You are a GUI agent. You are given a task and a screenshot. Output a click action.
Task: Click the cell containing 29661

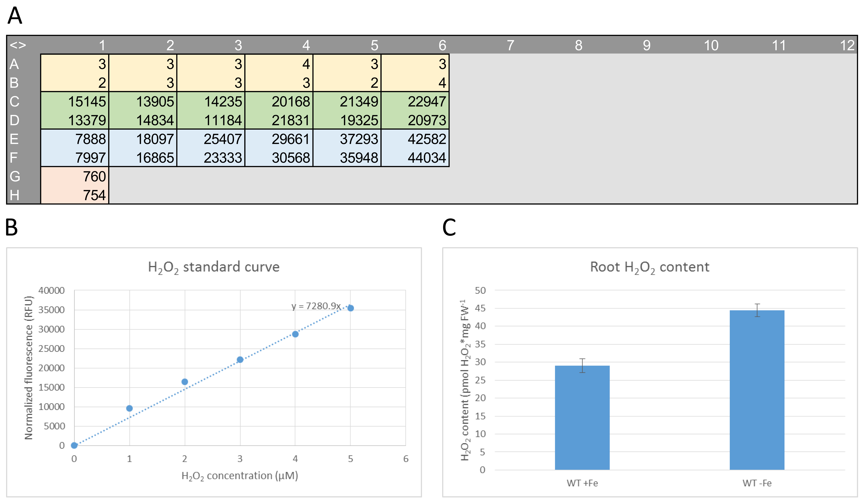pos(279,139)
